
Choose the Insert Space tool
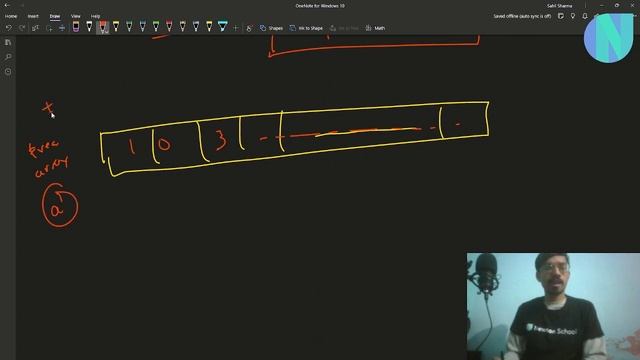pos(62,28)
